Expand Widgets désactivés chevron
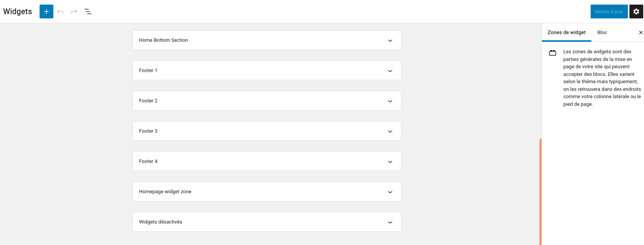Screen dimensions: 644x245 tap(390, 222)
